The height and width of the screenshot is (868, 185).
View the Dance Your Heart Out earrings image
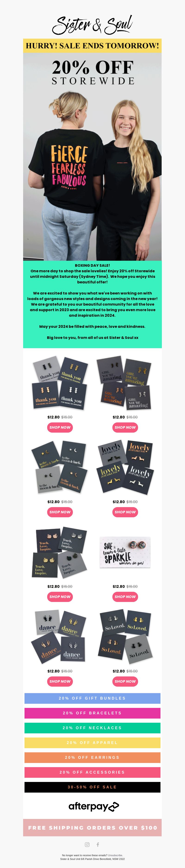[60, 636]
